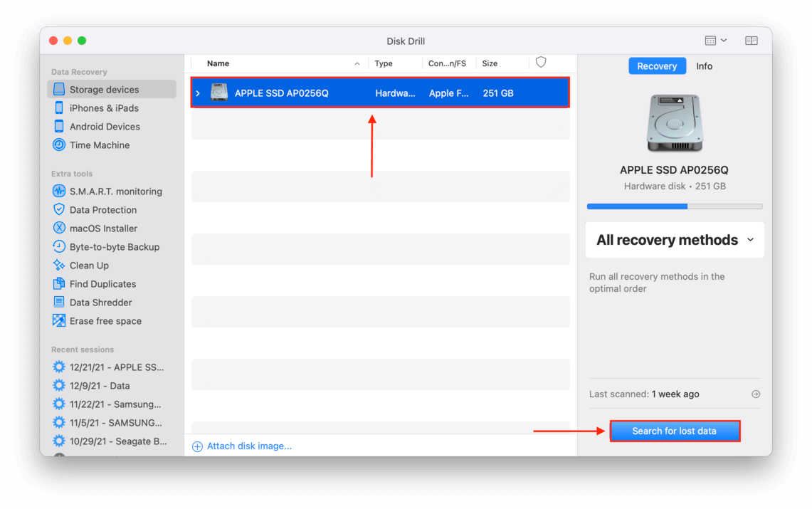This screenshot has width=812, height=509.
Task: Click the Search for lost data button
Action: pos(674,431)
